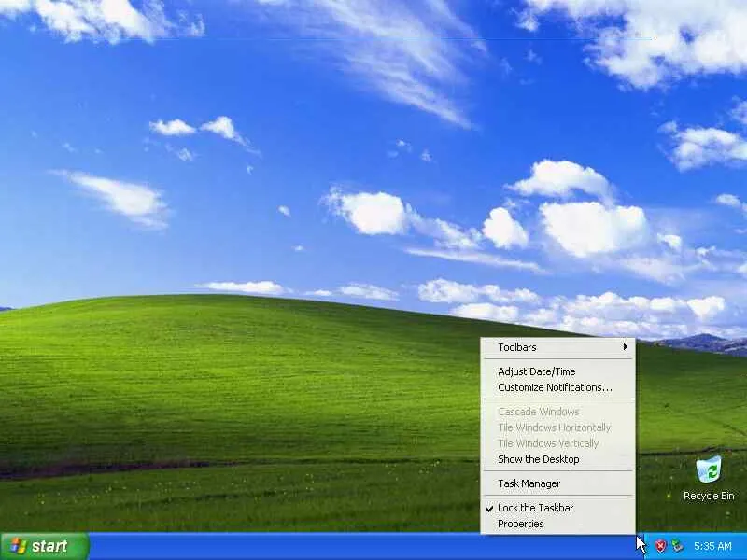The height and width of the screenshot is (560, 747).
Task: Click the 5:35 AM system clock
Action: click(x=712, y=546)
